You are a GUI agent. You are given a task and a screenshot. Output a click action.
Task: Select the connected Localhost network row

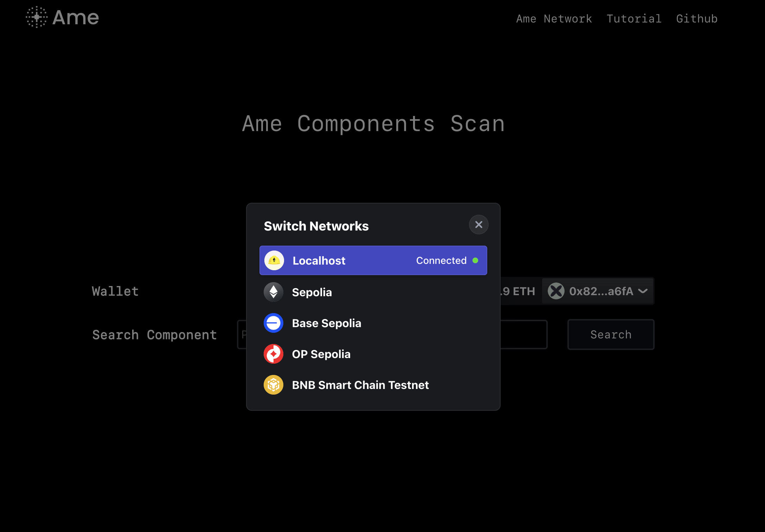pos(373,260)
